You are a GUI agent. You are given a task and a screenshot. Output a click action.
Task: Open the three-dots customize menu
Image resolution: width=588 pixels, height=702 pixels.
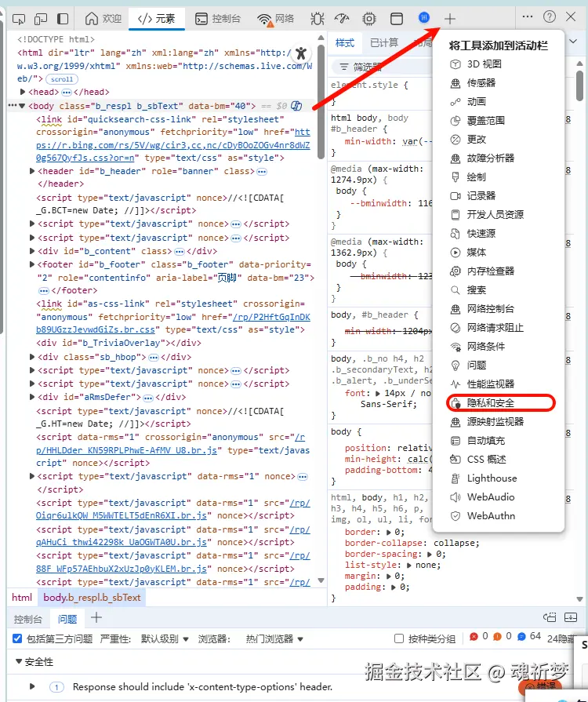pyautogui.click(x=528, y=16)
